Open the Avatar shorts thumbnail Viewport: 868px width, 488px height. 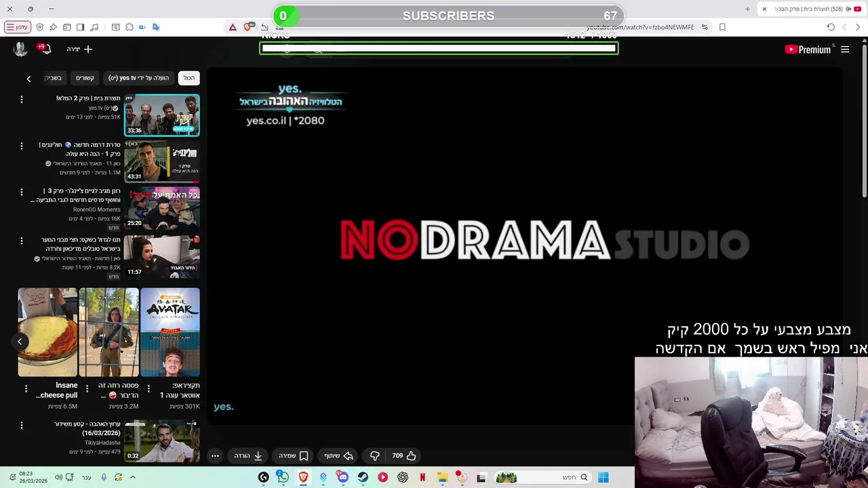click(170, 332)
